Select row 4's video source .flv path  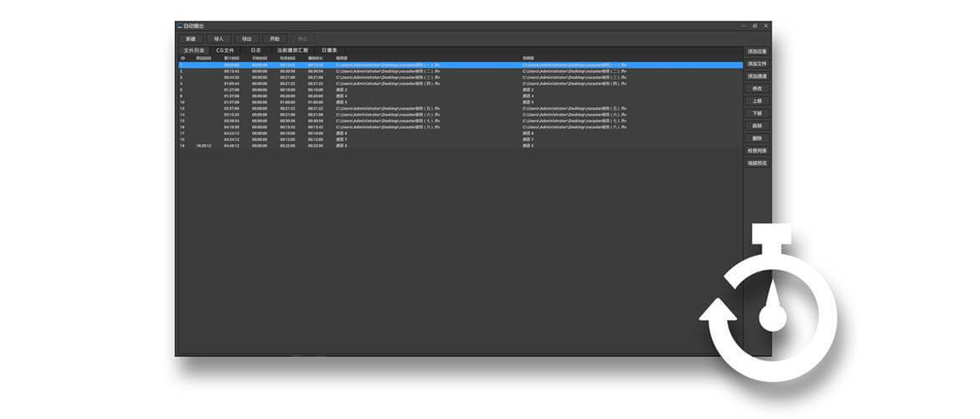click(x=388, y=83)
